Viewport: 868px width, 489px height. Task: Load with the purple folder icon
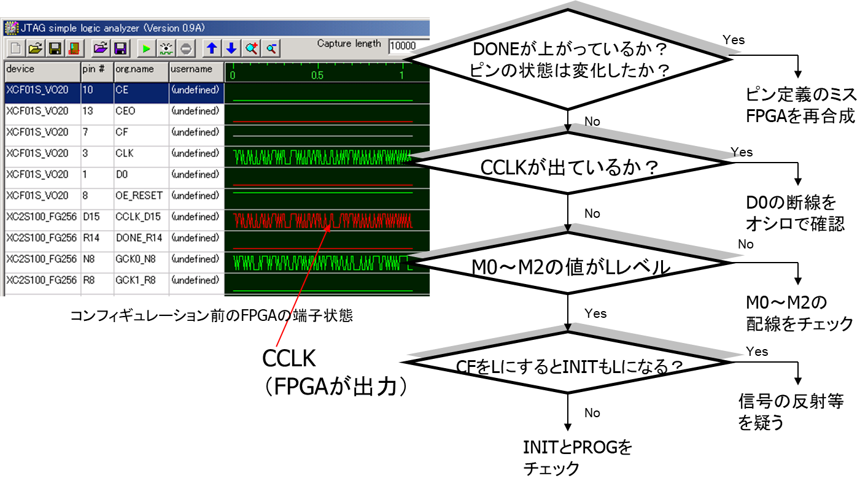(x=101, y=48)
